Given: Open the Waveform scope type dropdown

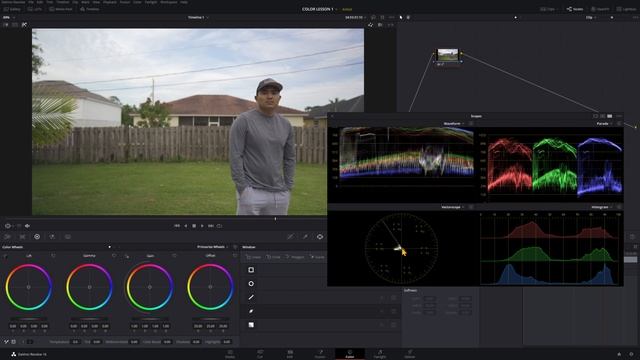Looking at the screenshot, I should (x=454, y=123).
